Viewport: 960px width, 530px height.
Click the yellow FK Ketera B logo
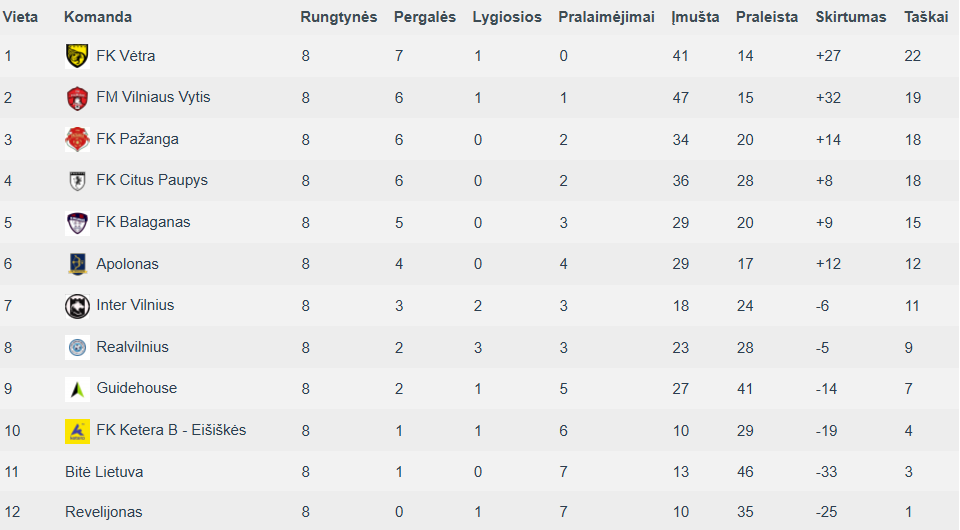click(77, 431)
